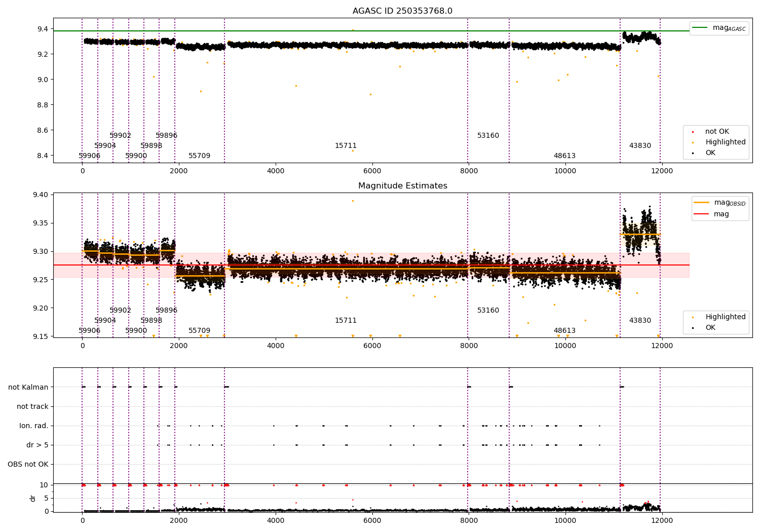Click obsid label 55709 in top plot
The height and width of the screenshot is (532, 760).
199,156
